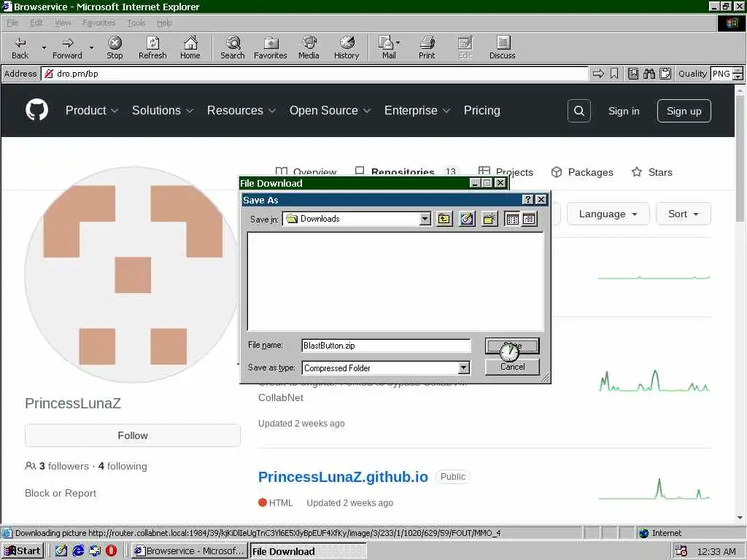Screen dimensions: 747x560
Task: Switch Save As to List view
Action: 513,219
